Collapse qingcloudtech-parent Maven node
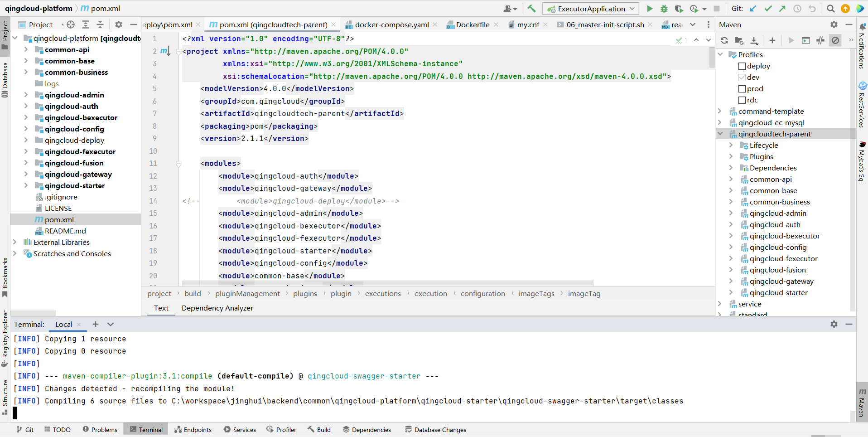The height and width of the screenshot is (437, 868). pyautogui.click(x=720, y=134)
